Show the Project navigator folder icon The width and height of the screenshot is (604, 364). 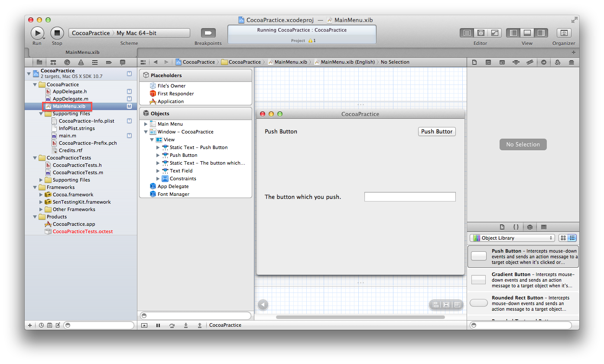pyautogui.click(x=39, y=62)
